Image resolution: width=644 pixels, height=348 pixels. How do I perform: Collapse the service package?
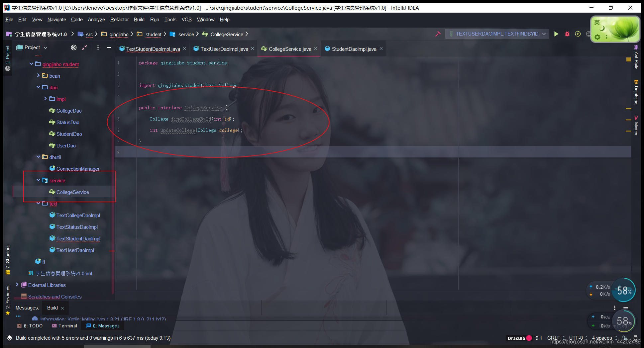(38, 180)
